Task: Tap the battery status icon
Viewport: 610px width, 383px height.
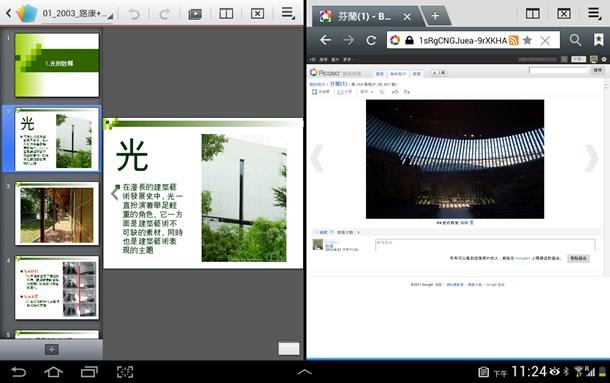Action: point(602,372)
